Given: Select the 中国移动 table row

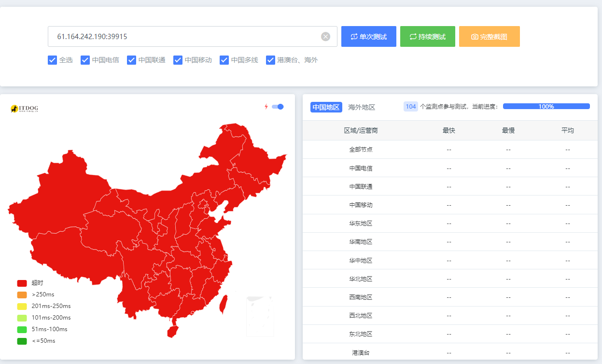Looking at the screenshot, I should click(450, 205).
